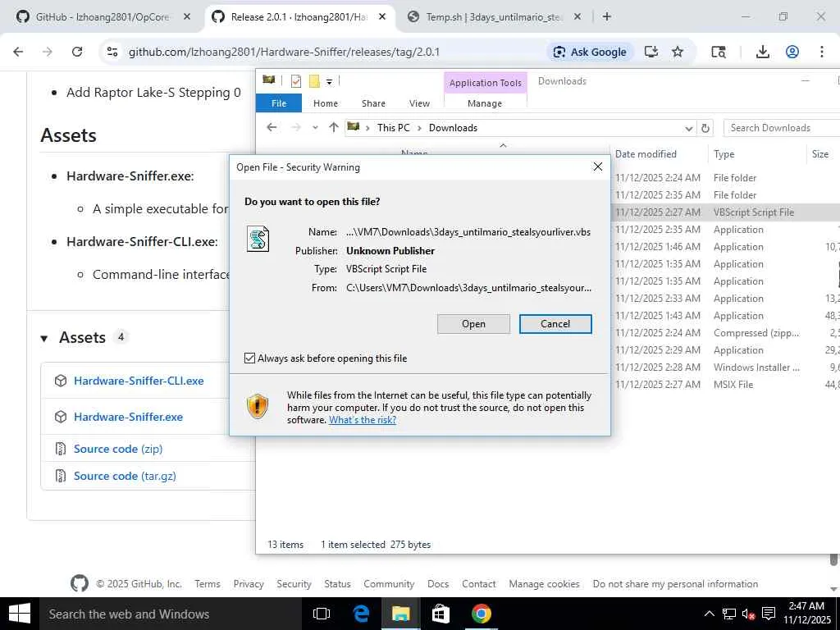840x630 pixels.
Task: Open site information icon in address bar
Action: click(x=112, y=52)
